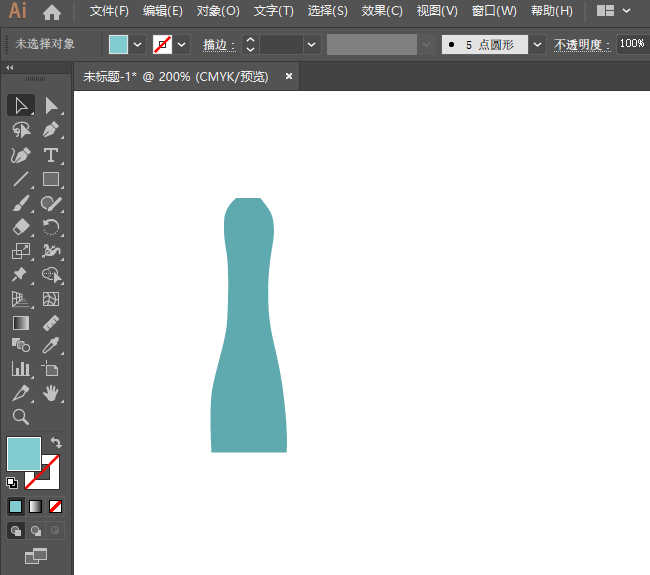Viewport: 650px width, 575px height.
Task: Select the Gradient tool
Action: (x=21, y=322)
